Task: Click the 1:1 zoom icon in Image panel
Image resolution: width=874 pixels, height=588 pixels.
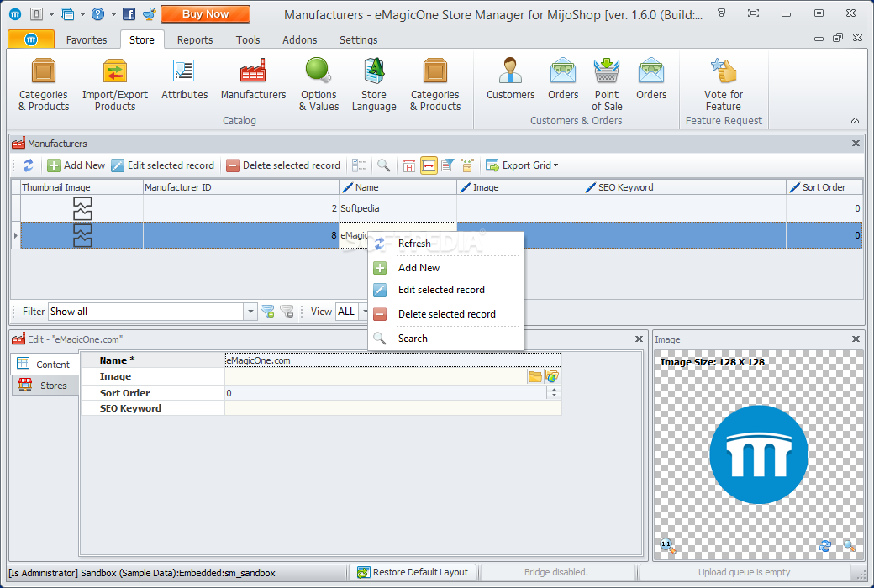Action: click(667, 546)
